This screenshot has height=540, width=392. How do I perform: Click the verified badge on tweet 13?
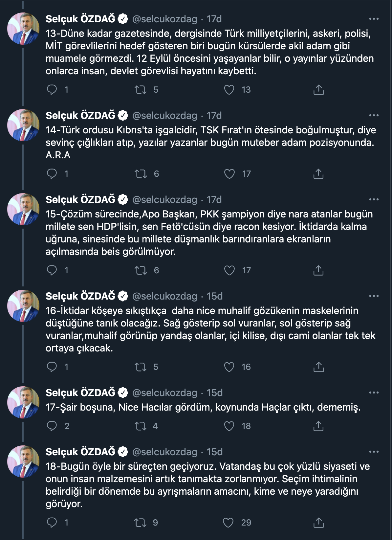point(123,19)
